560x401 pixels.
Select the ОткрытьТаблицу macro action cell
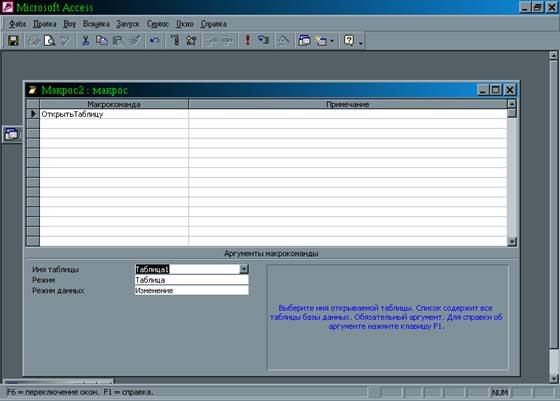(114, 114)
